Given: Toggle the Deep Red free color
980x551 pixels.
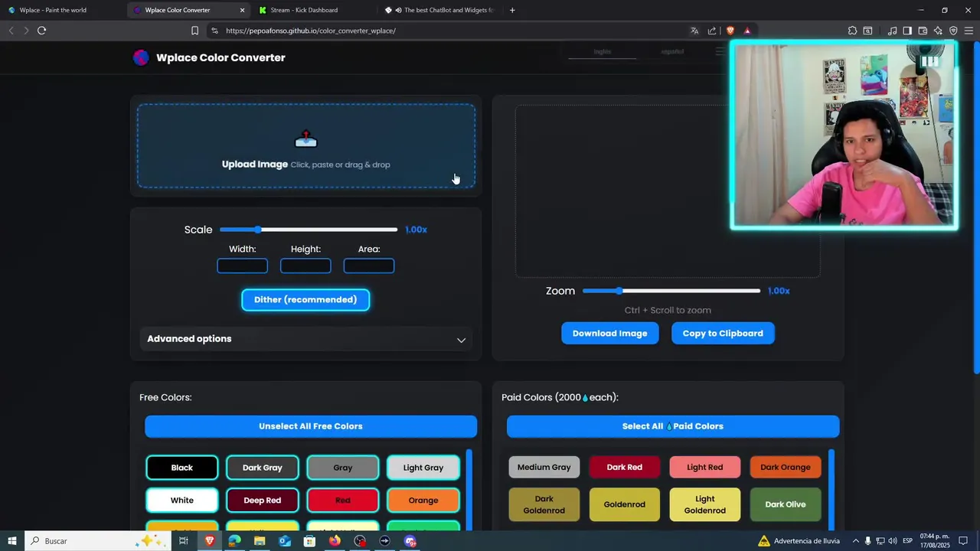Looking at the screenshot, I should pos(263,500).
